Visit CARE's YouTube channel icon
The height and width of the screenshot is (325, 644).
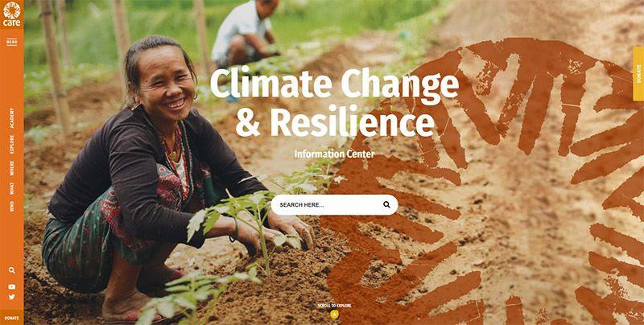point(11,287)
